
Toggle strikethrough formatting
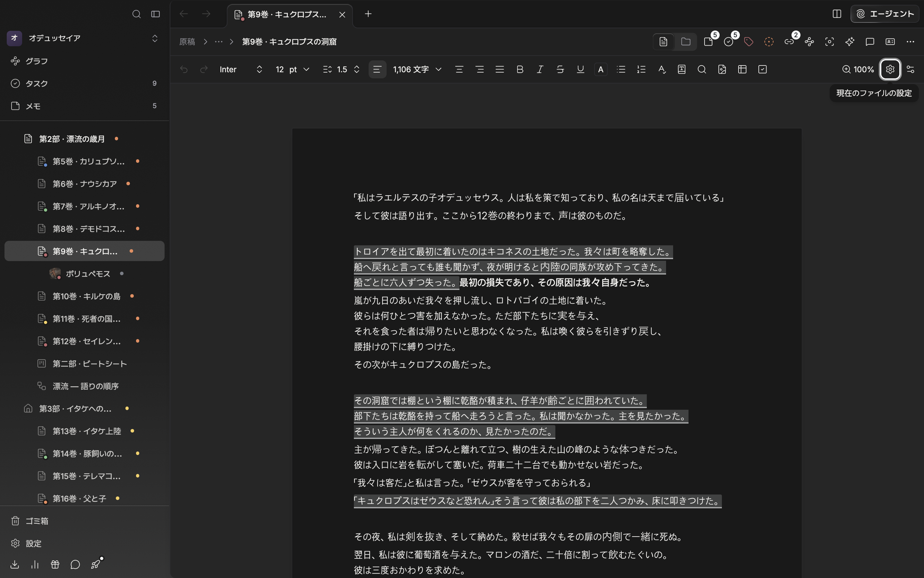(560, 69)
